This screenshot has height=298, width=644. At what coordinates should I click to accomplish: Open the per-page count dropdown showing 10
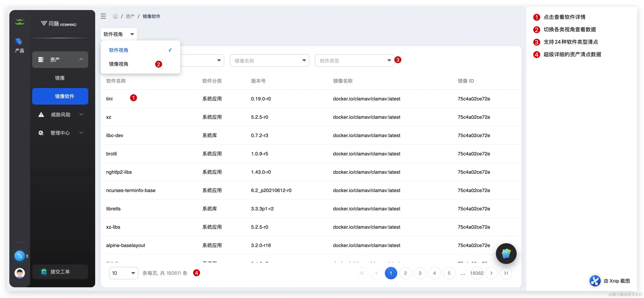(x=123, y=273)
